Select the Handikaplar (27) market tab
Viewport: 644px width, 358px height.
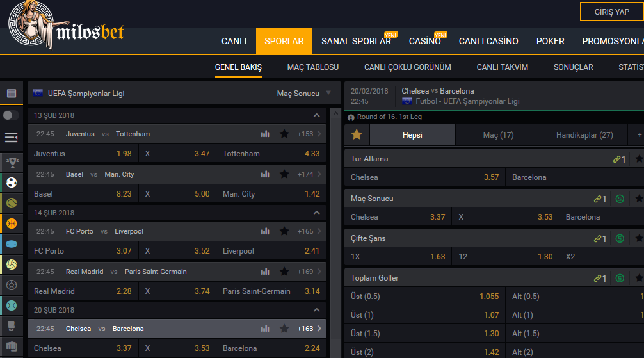tap(584, 135)
